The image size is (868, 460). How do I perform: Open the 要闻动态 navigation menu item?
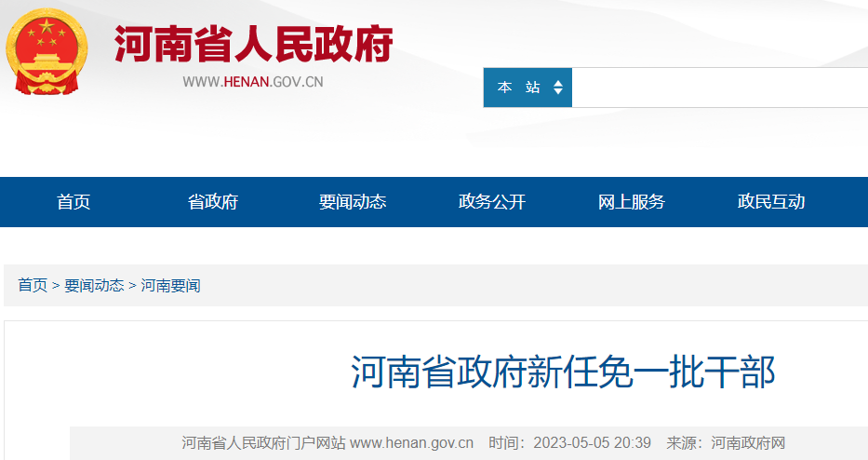coord(353,202)
